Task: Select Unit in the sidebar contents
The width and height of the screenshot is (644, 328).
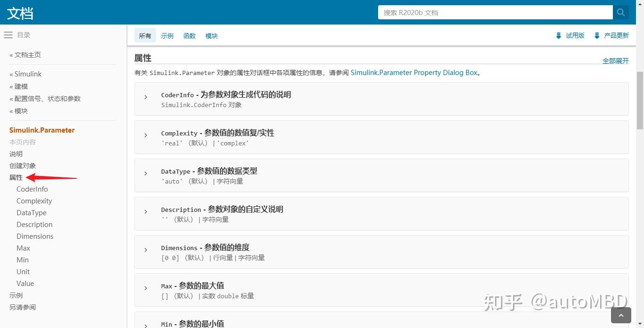Action: [x=23, y=272]
